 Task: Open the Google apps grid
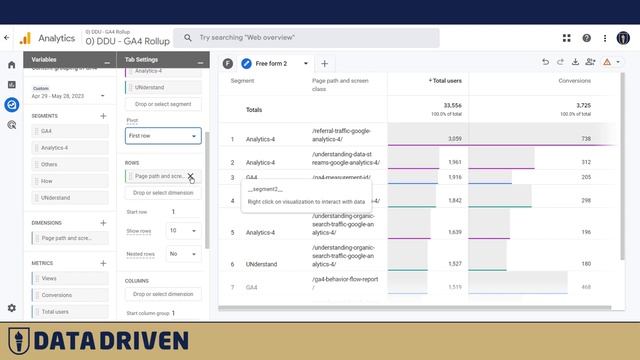567,38
